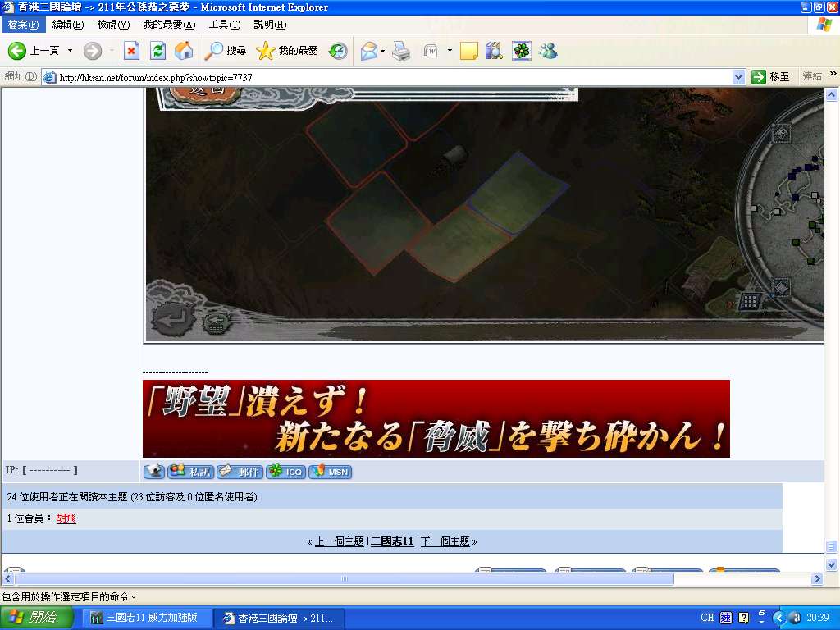
Task: Open Favorites (我的最愛) toolbar button
Action: point(286,51)
